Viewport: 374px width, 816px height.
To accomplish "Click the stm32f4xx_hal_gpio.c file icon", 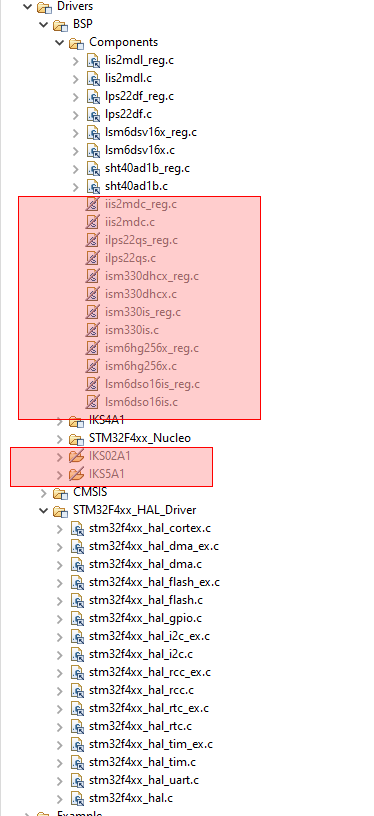I will (x=77, y=619).
